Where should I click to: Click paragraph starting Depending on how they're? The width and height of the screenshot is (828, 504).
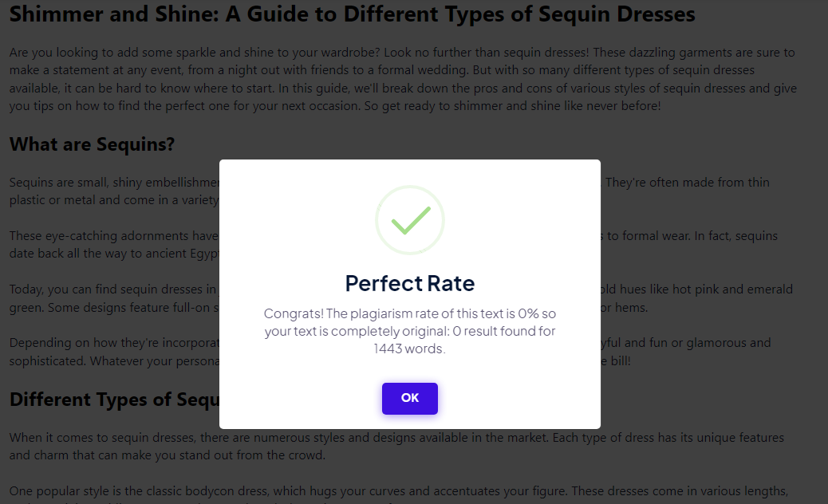point(114,352)
